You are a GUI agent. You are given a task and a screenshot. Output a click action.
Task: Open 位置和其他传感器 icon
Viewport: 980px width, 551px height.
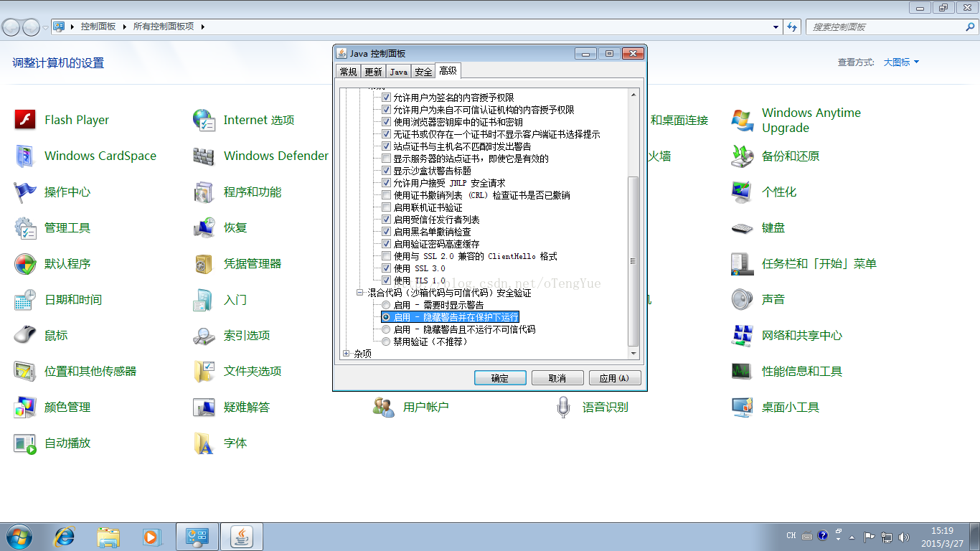25,371
